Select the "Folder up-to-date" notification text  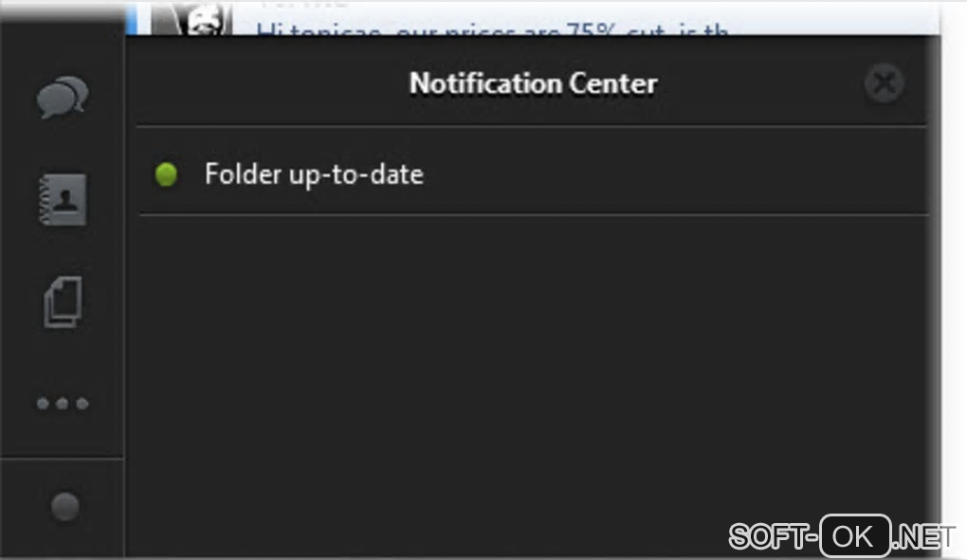point(314,175)
